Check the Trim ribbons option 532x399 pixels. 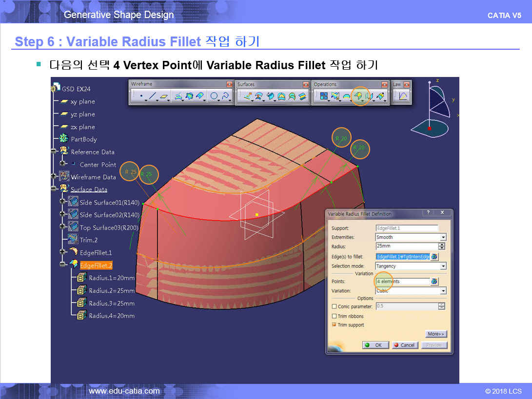tap(334, 316)
